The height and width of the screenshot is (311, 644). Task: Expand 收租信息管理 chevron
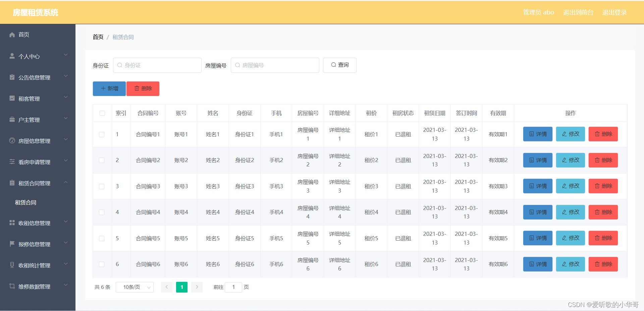click(x=66, y=222)
